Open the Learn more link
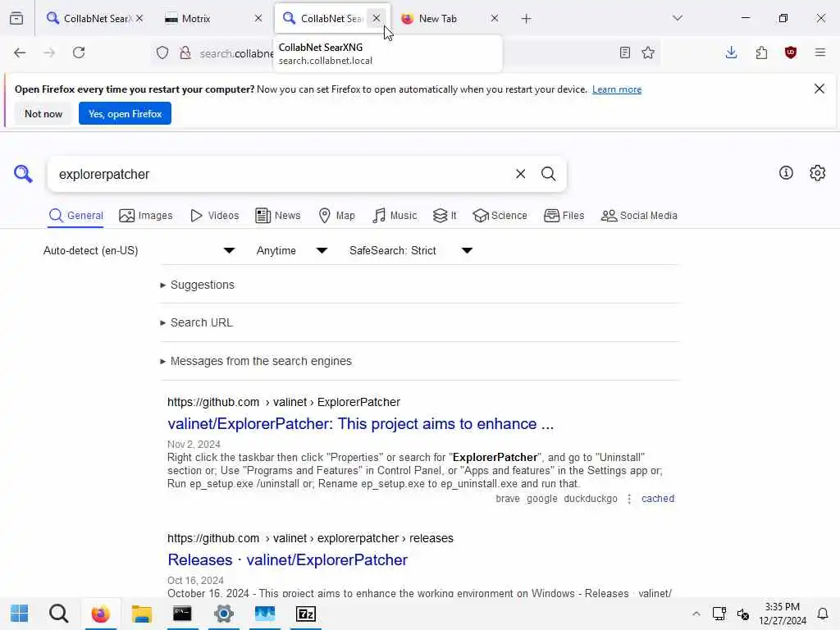 [x=617, y=89]
